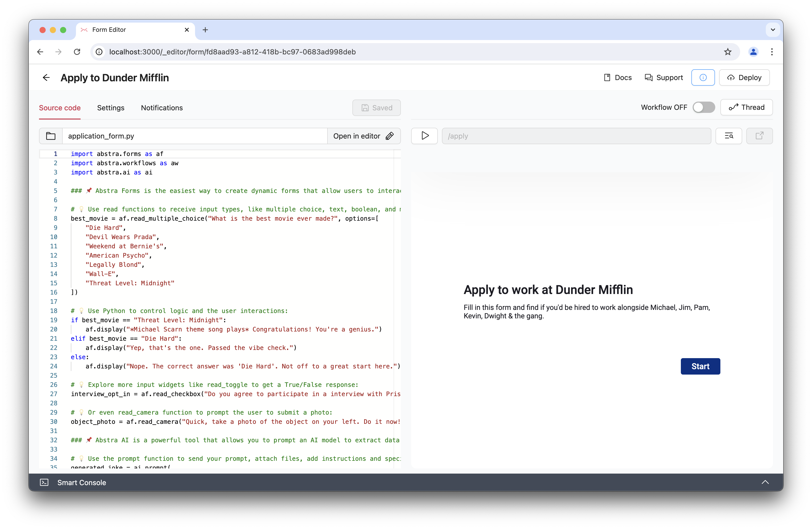Click the Start button in form preview

[700, 366]
